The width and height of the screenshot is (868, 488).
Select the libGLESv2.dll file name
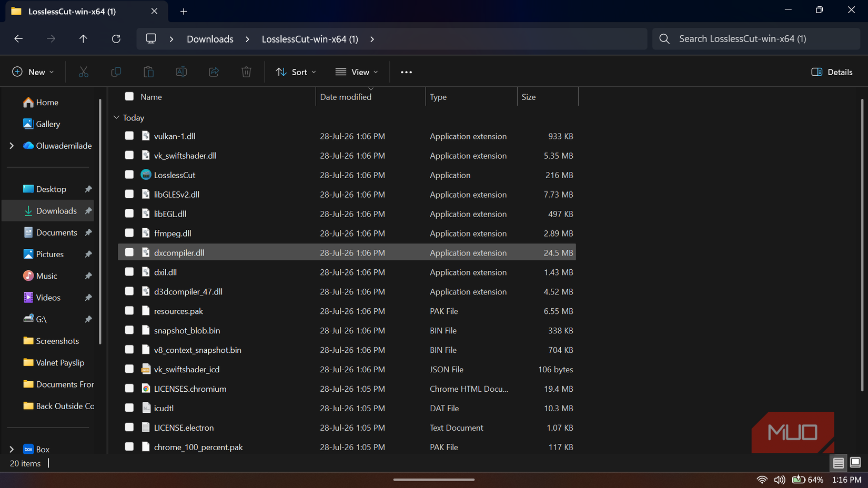click(177, 195)
